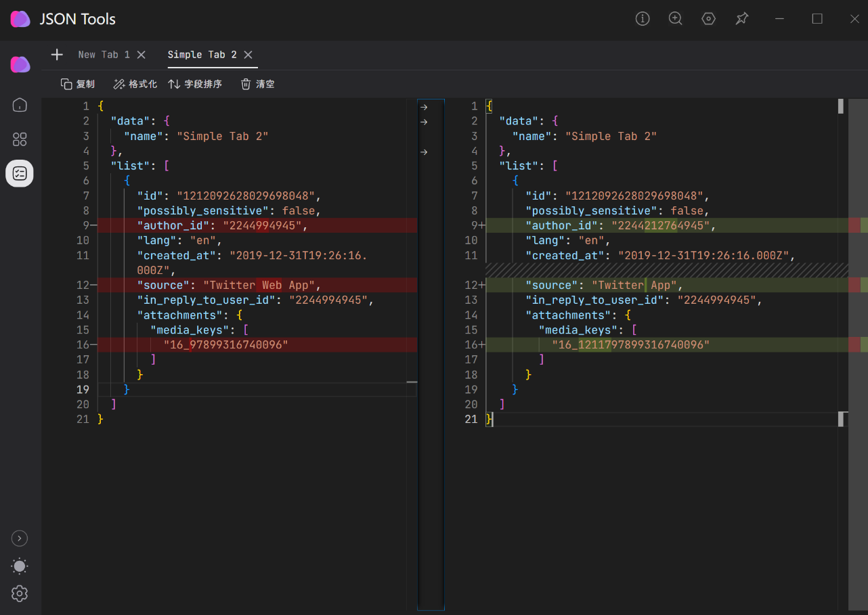Open settings gear at sidebar bottom
This screenshot has height=615, width=868.
[20, 593]
